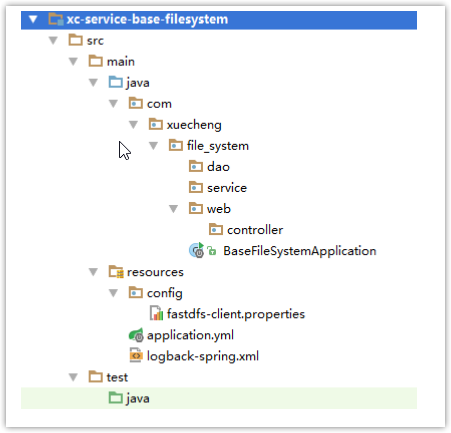
Task: Select the xuecheng package label
Action: [194, 125]
